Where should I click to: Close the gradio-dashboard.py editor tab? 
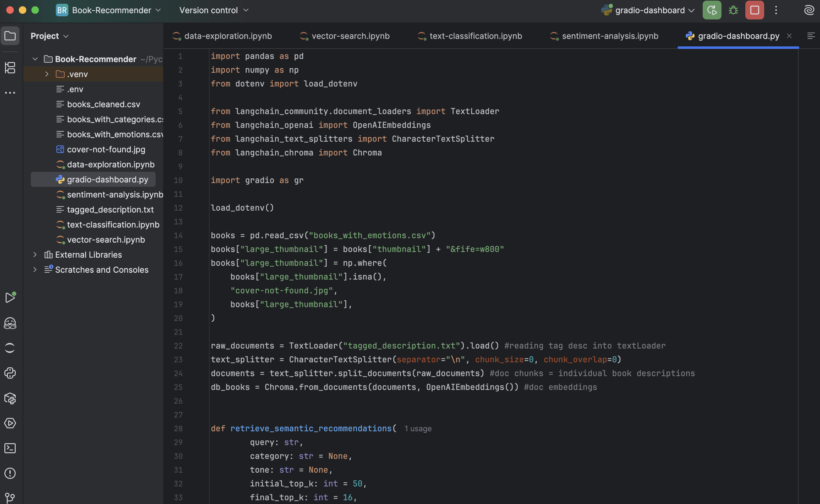(x=789, y=36)
